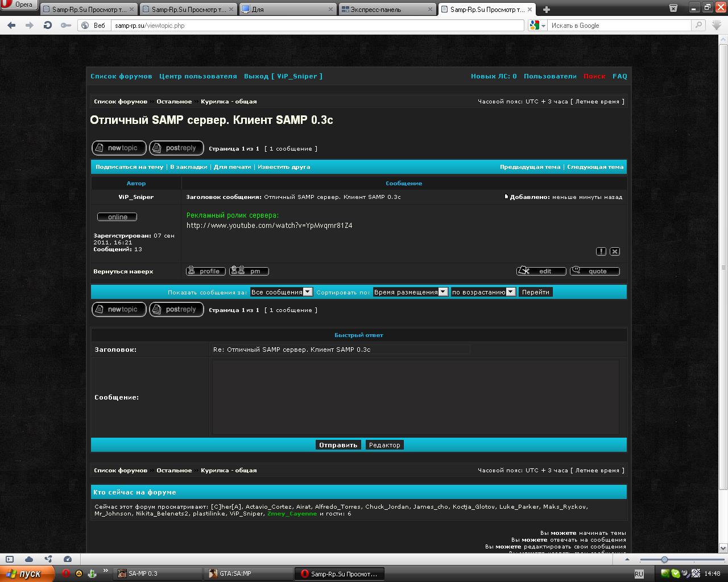The width and height of the screenshot is (728, 582).
Task: Open a new tab with the plus button
Action: click(x=547, y=9)
